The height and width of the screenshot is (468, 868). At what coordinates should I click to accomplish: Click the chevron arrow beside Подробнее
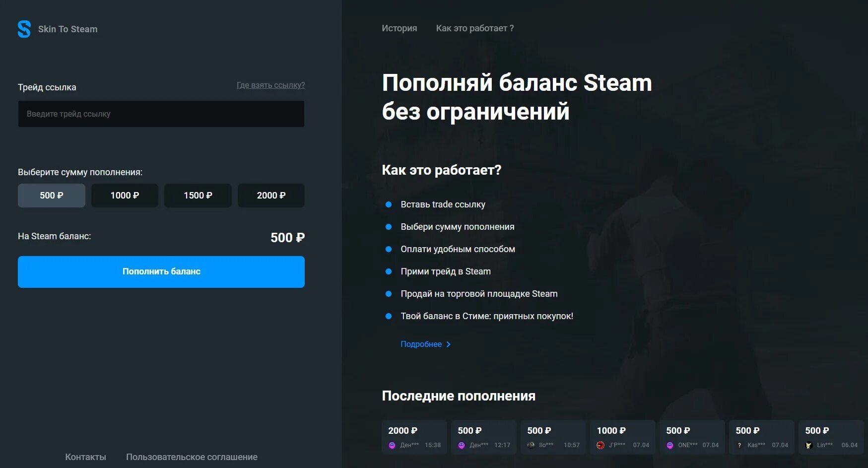pyautogui.click(x=449, y=344)
